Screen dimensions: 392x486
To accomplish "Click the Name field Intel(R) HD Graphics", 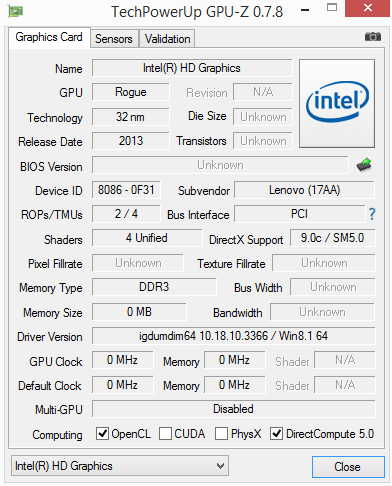I will 192,68.
